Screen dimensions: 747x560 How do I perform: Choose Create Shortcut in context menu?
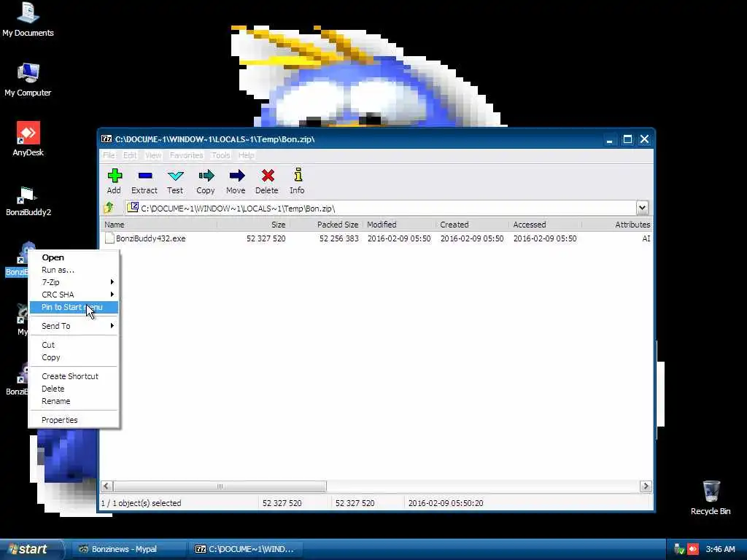pos(74,376)
